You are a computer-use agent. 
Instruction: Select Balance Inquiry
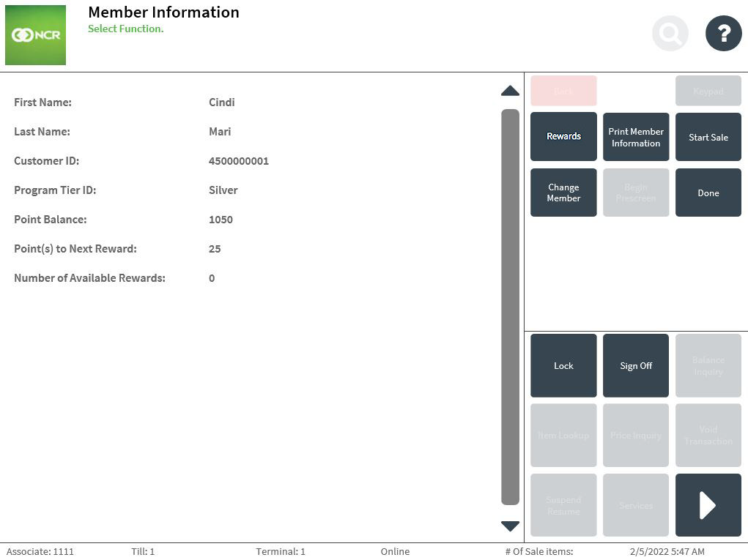click(x=708, y=365)
